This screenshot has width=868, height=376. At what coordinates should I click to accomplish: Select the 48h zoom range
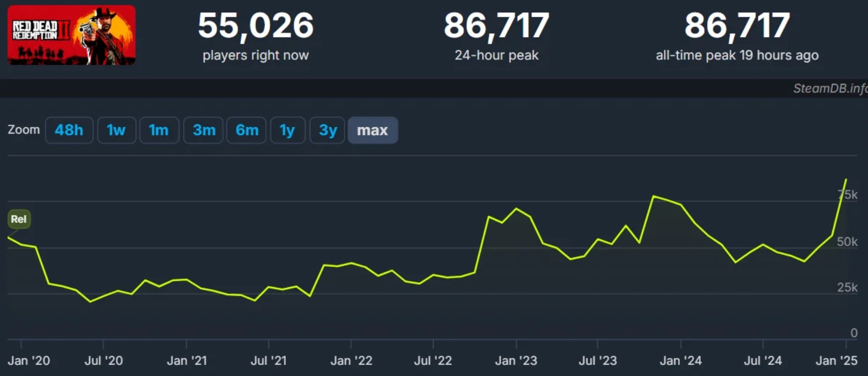tap(69, 130)
